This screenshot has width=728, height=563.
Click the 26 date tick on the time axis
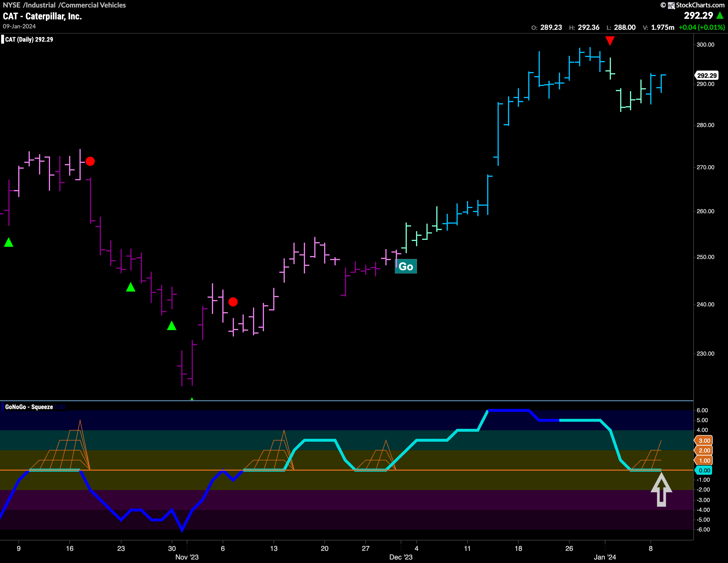coord(569,548)
